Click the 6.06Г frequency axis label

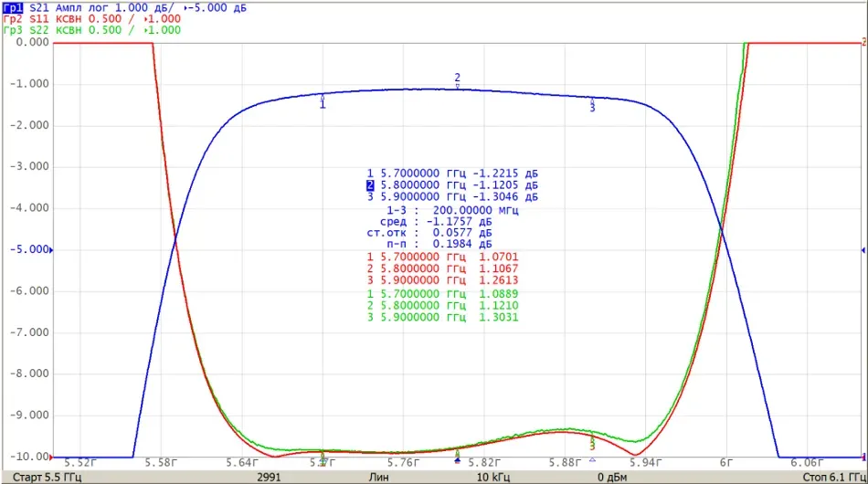[807, 462]
